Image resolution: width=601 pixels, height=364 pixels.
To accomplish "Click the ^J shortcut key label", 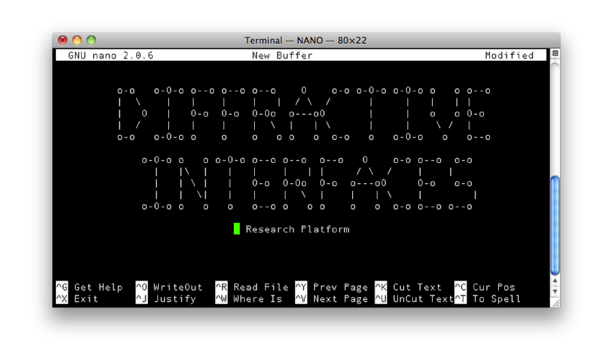I will click(141, 299).
